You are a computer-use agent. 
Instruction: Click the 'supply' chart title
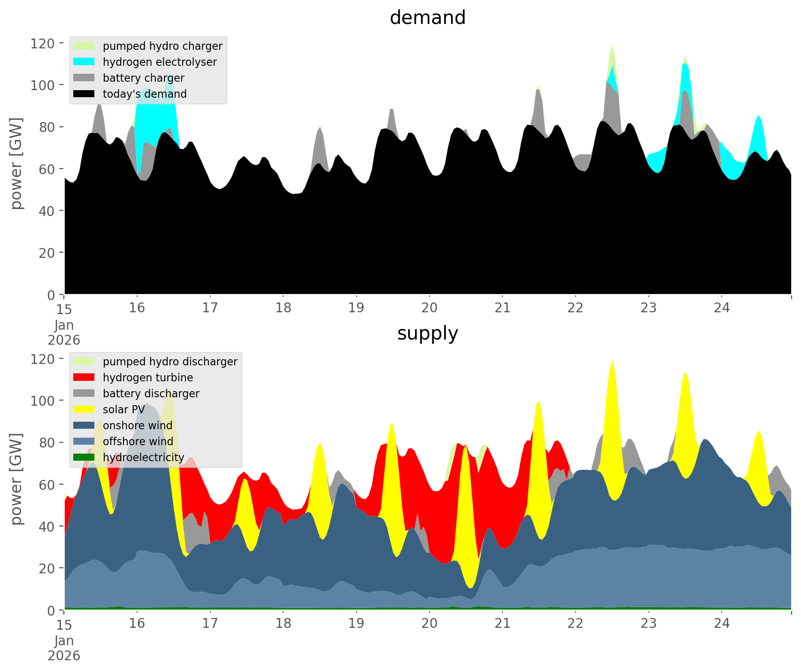(427, 333)
